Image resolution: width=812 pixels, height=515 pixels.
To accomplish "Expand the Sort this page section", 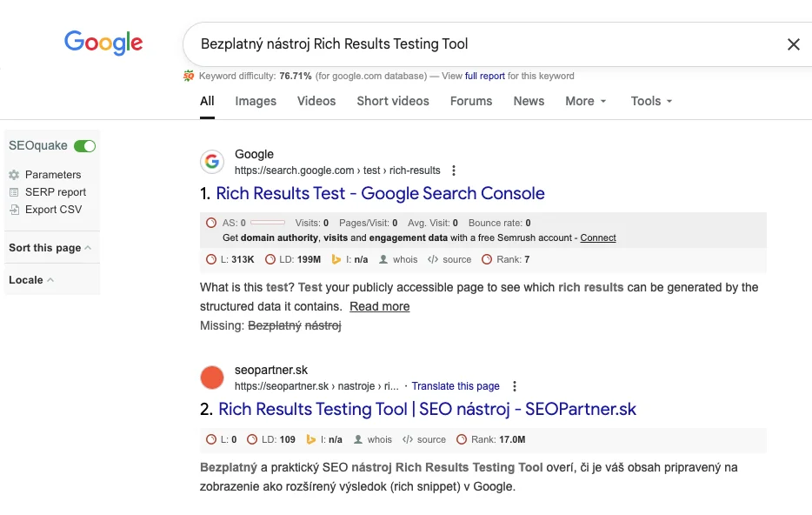I will point(50,248).
